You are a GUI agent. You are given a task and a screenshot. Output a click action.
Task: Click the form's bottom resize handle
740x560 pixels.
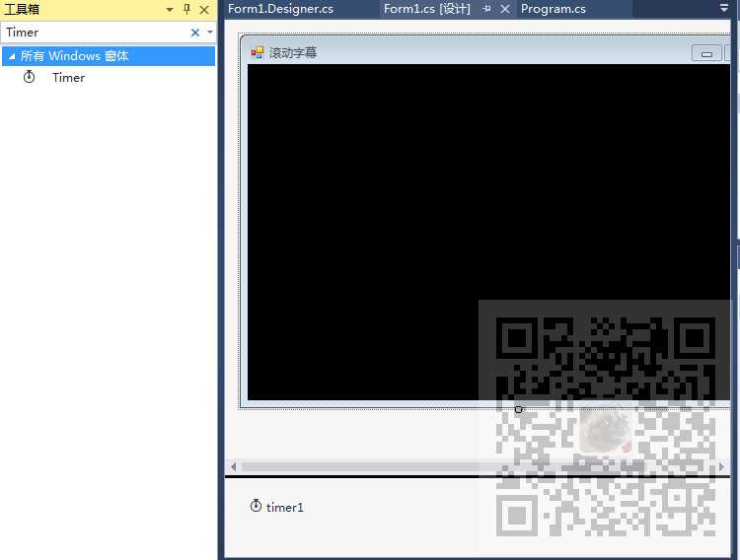click(x=518, y=409)
